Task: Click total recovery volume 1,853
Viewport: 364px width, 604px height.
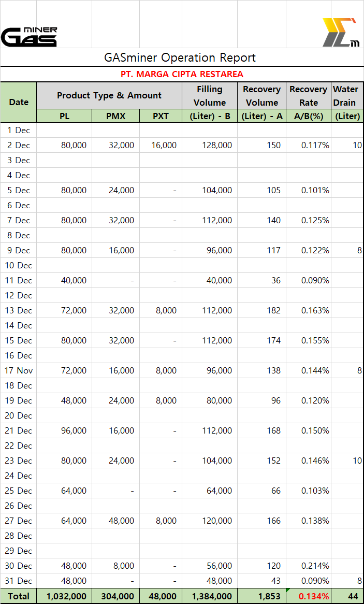Action: pos(261,596)
